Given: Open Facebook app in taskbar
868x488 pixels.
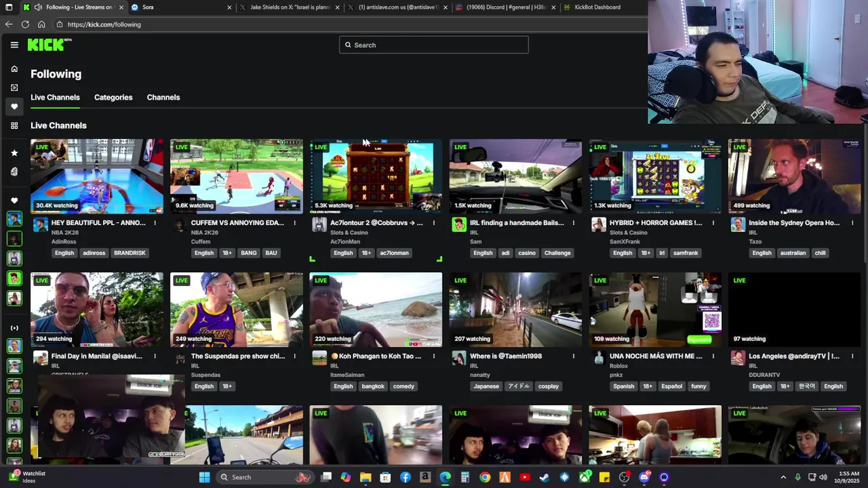Looking at the screenshot, I should pyautogui.click(x=406, y=477).
